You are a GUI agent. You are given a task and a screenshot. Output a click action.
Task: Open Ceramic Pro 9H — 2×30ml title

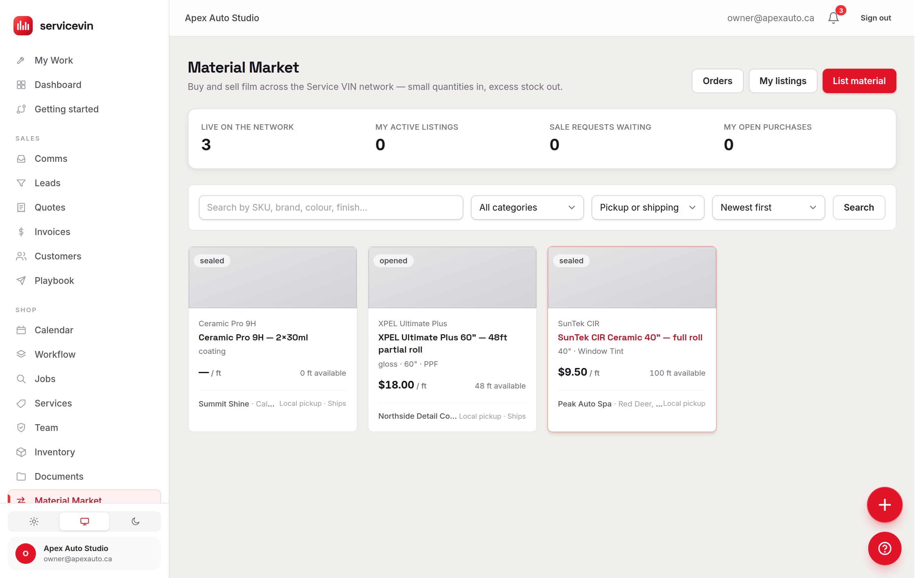click(x=253, y=337)
